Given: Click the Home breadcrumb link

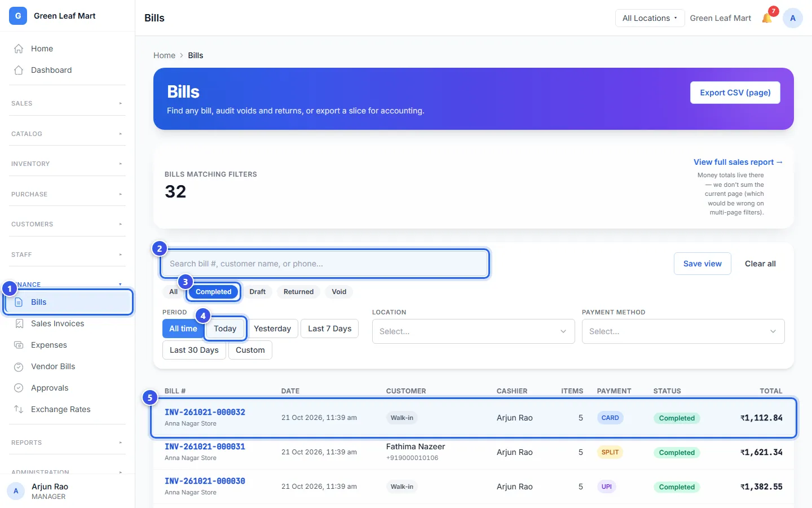Looking at the screenshot, I should [x=164, y=55].
